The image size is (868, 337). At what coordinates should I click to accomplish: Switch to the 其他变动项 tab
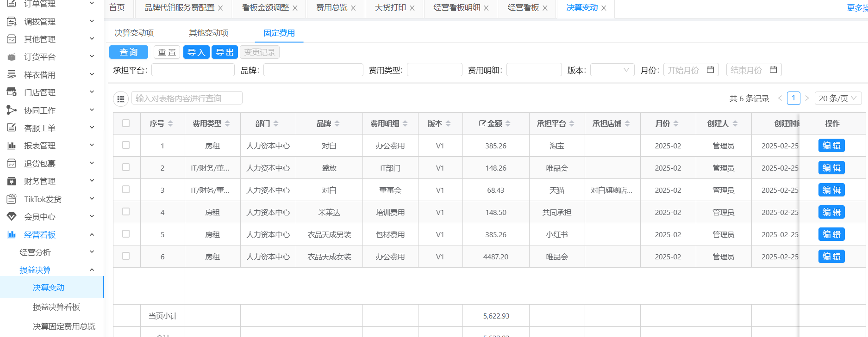click(x=208, y=33)
